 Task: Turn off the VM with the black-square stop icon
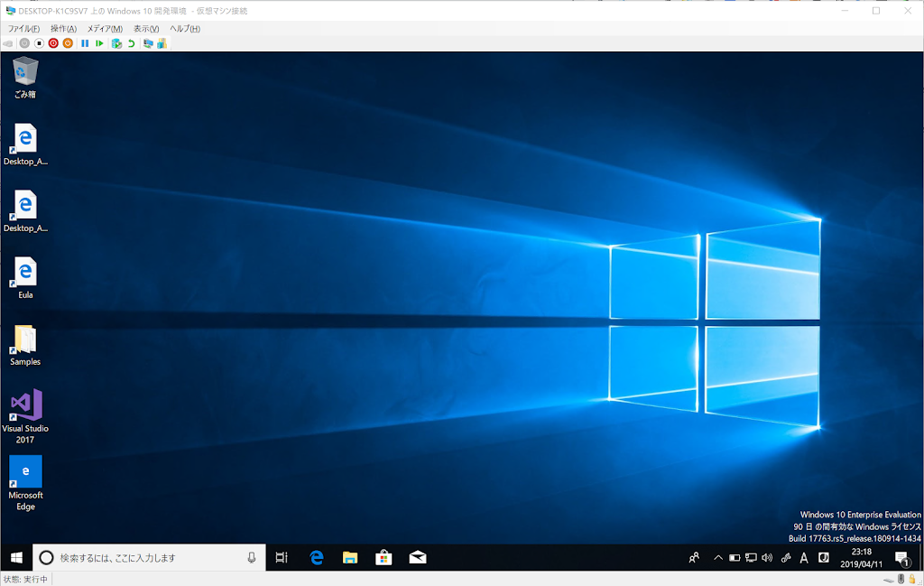coord(39,43)
